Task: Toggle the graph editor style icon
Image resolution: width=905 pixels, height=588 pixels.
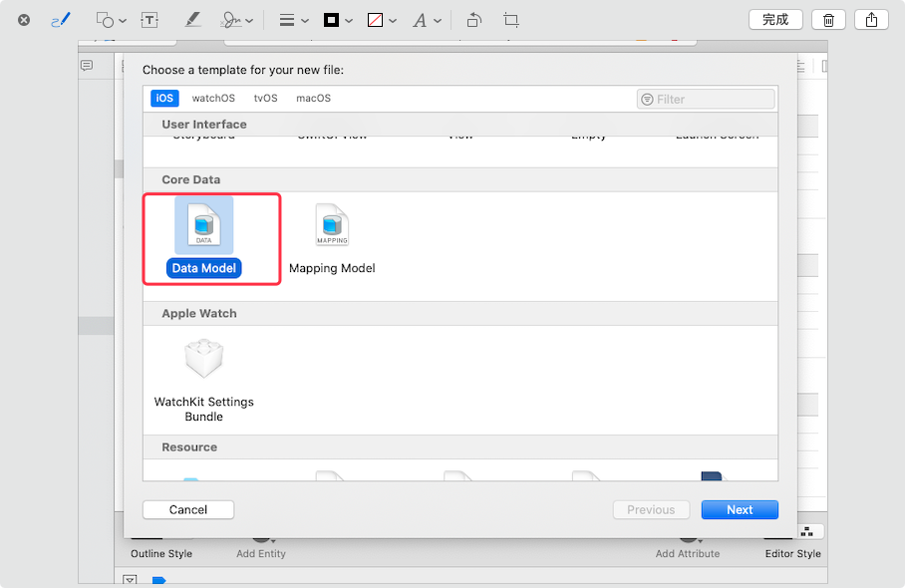Action: point(807,531)
